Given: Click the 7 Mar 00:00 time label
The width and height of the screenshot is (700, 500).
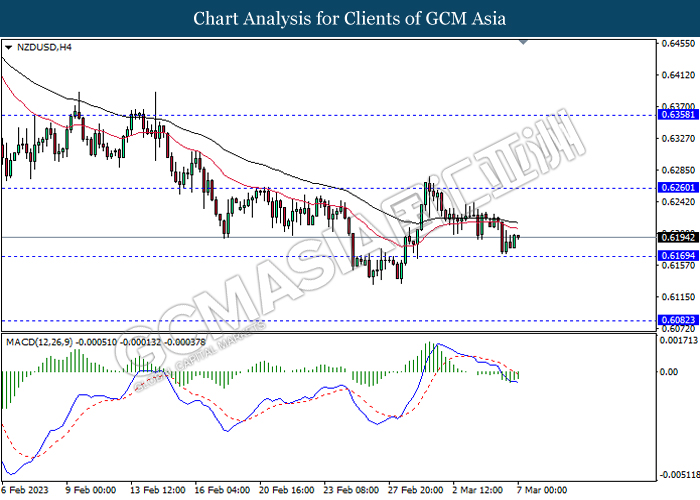Looking at the screenshot, I should [x=542, y=490].
